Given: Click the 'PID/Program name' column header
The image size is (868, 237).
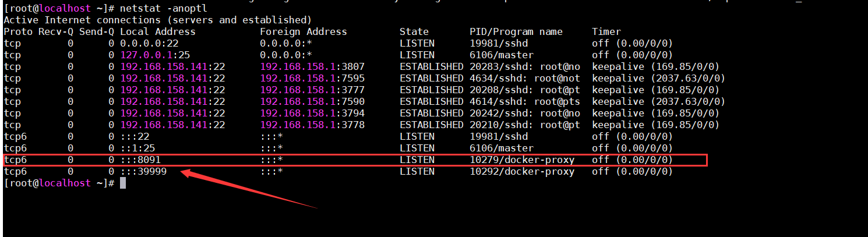Looking at the screenshot, I should click(516, 32).
